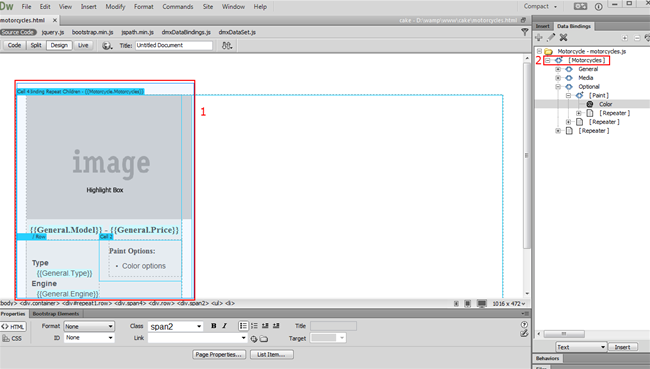This screenshot has width=650, height=369.
Task: Click the Page Properties button
Action: 219,355
